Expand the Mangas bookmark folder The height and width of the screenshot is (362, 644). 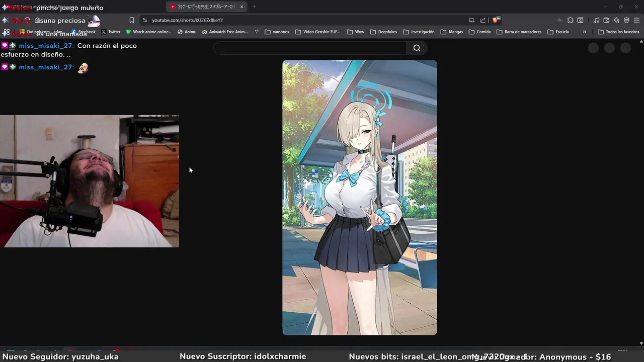[x=451, y=32]
